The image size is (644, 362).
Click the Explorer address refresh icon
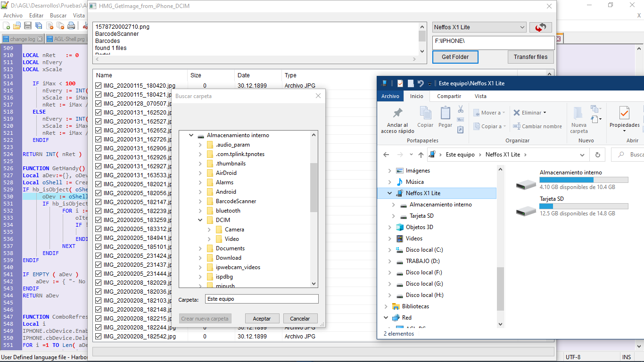[x=598, y=155]
